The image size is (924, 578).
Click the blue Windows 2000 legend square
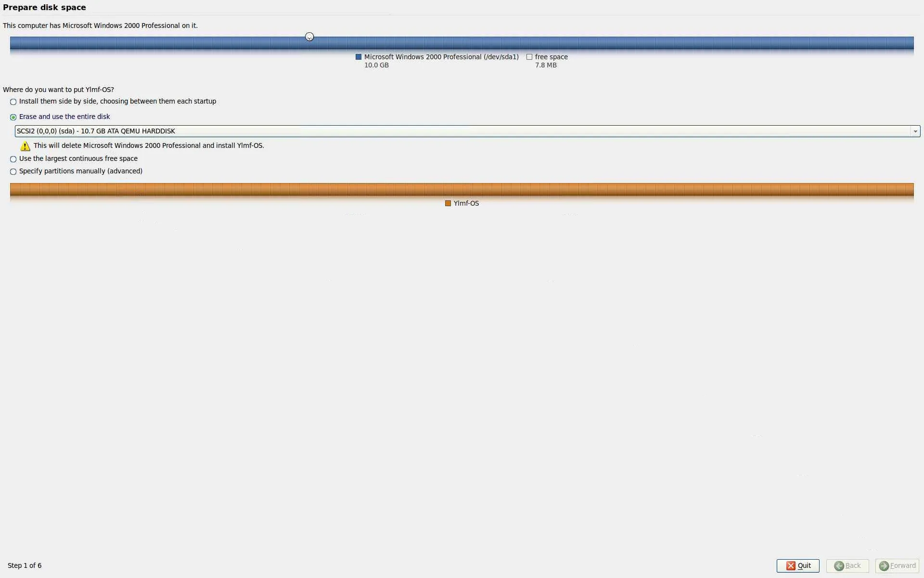(x=359, y=57)
